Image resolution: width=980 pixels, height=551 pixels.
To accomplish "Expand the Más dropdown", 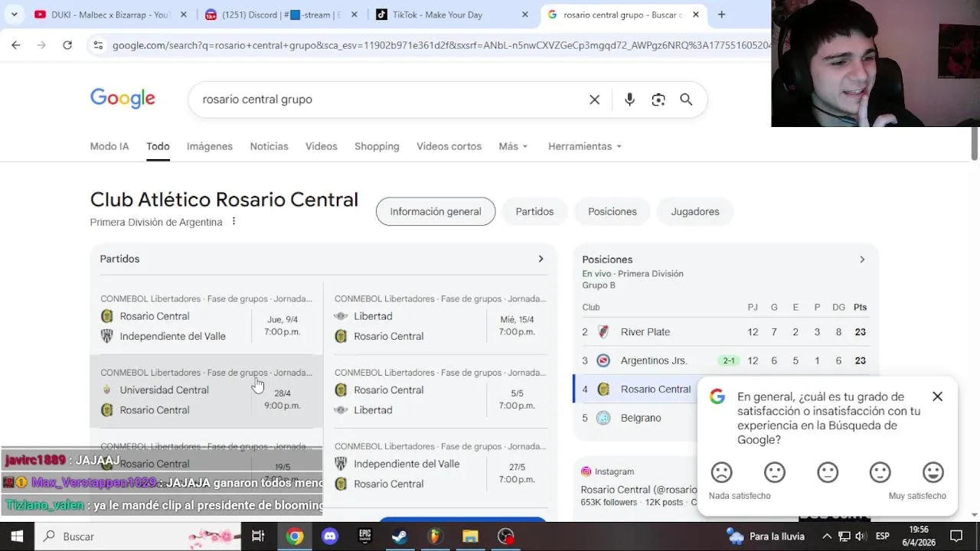I will (x=513, y=146).
